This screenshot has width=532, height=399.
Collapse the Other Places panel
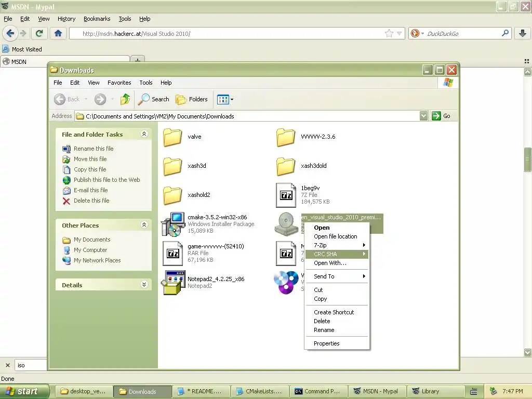pos(144,225)
